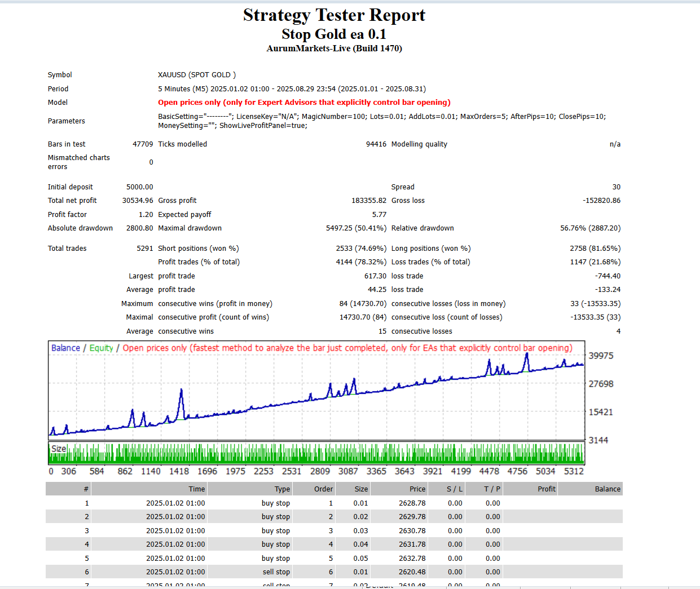Click price 2628.78 in order row 1

coord(412,503)
